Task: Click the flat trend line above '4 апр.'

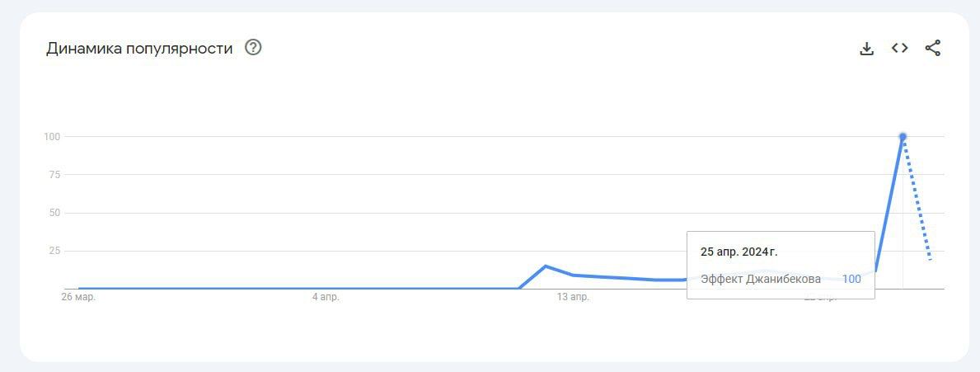Action: 326,288
